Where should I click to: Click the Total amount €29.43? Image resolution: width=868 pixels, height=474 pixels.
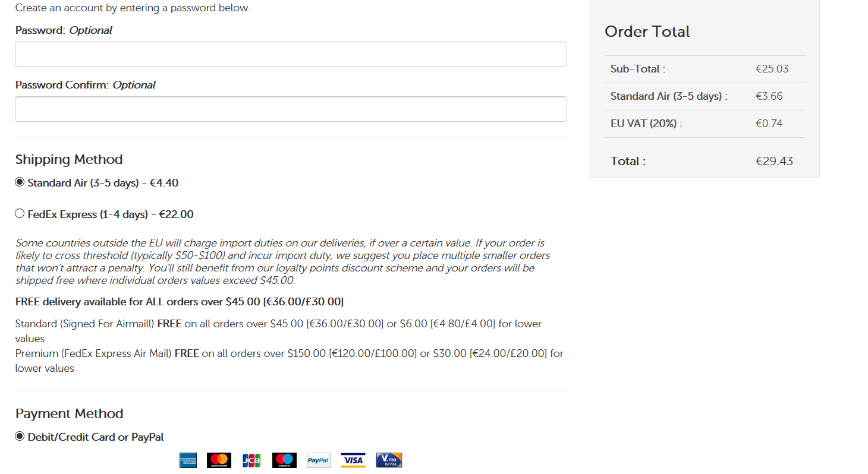click(774, 161)
